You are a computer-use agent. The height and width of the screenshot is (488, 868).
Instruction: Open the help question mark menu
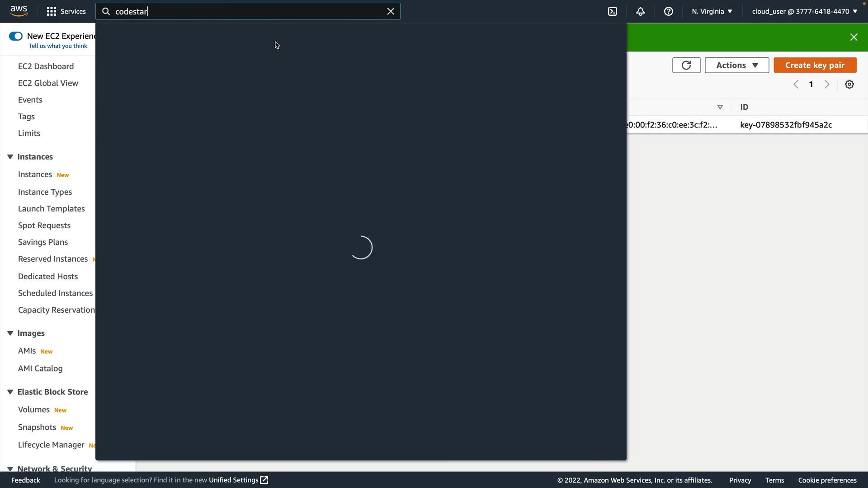point(669,11)
